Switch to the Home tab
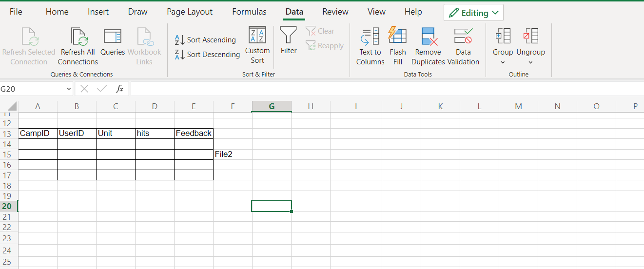644x269 pixels. pos(57,12)
